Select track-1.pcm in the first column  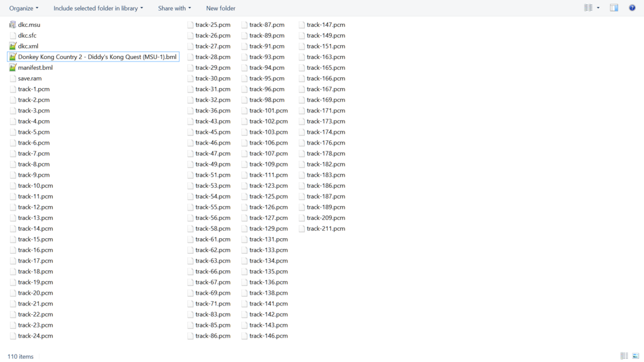(x=30, y=89)
